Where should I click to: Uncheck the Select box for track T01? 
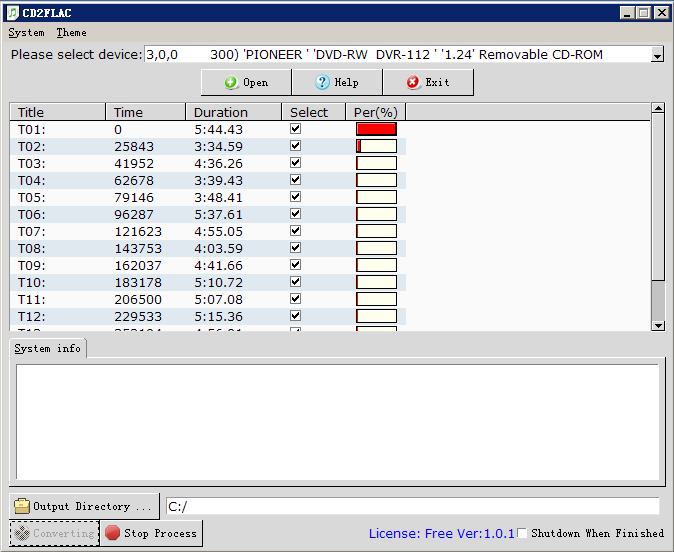click(x=295, y=129)
